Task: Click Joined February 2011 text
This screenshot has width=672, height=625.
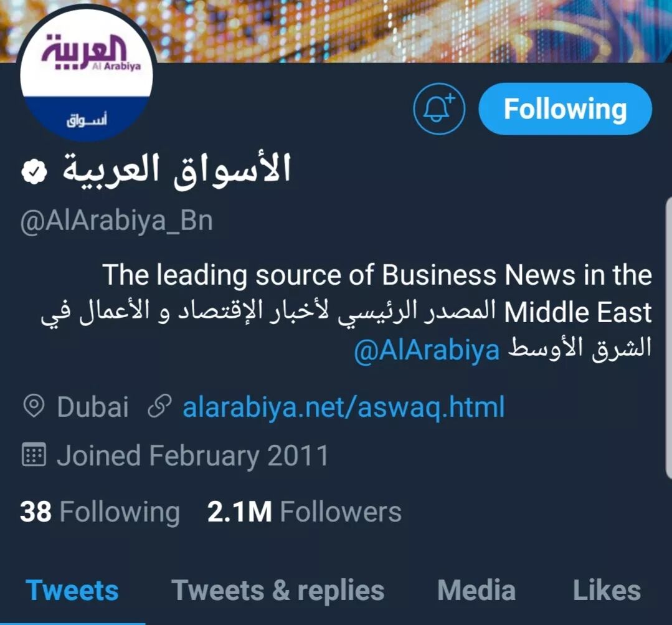Action: pos(193,456)
